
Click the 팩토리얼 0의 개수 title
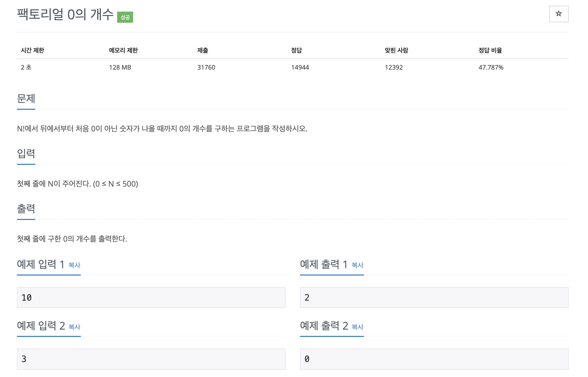point(65,14)
